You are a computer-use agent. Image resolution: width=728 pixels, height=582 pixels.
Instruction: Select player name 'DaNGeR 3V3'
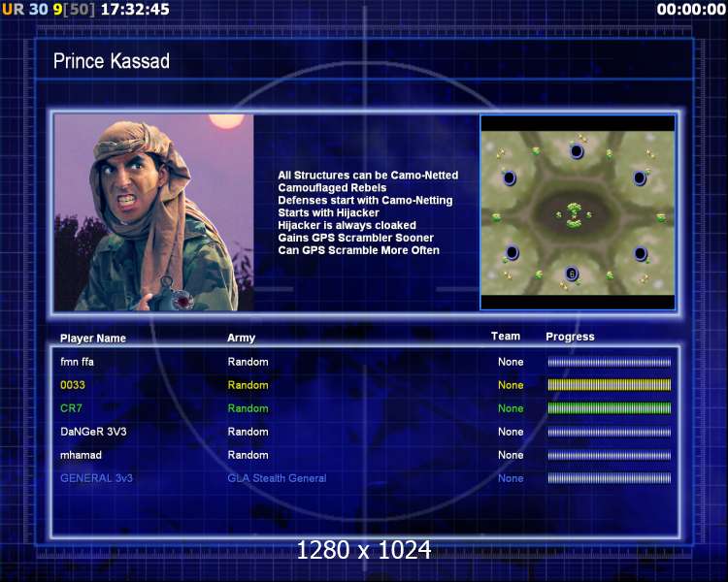(x=93, y=431)
